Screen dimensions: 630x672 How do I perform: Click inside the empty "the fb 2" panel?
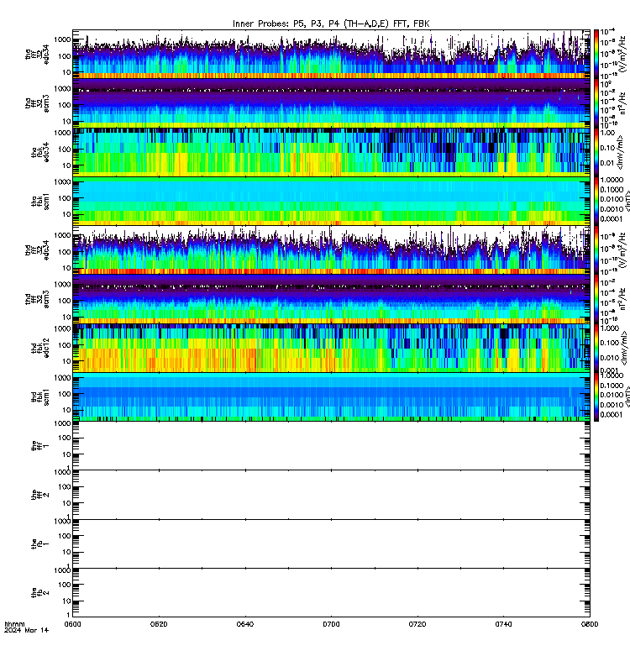pos(331,593)
